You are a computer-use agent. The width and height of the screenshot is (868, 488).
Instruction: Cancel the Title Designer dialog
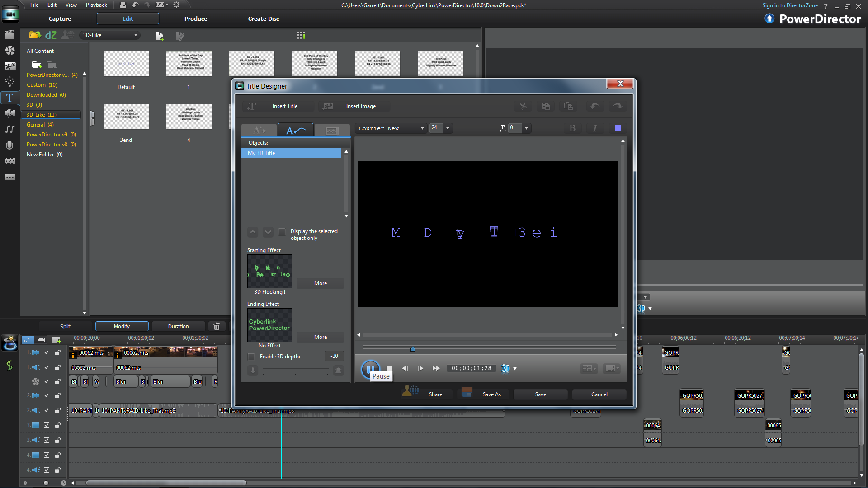pos(599,394)
